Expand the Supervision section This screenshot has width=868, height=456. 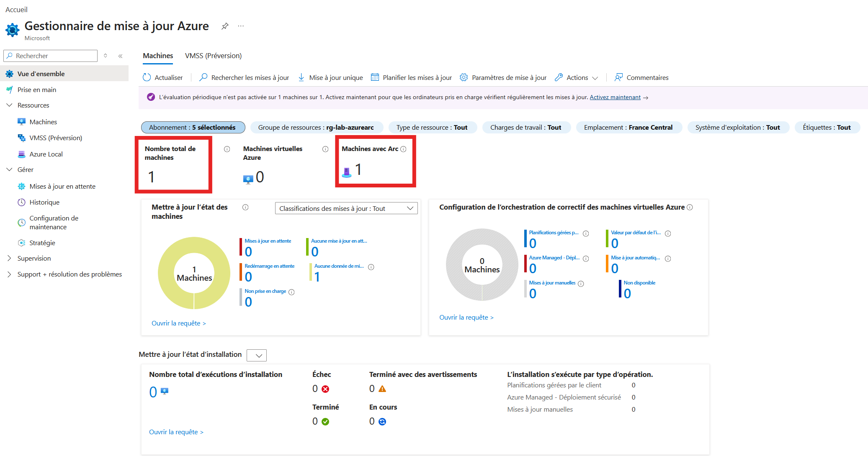[x=10, y=258]
